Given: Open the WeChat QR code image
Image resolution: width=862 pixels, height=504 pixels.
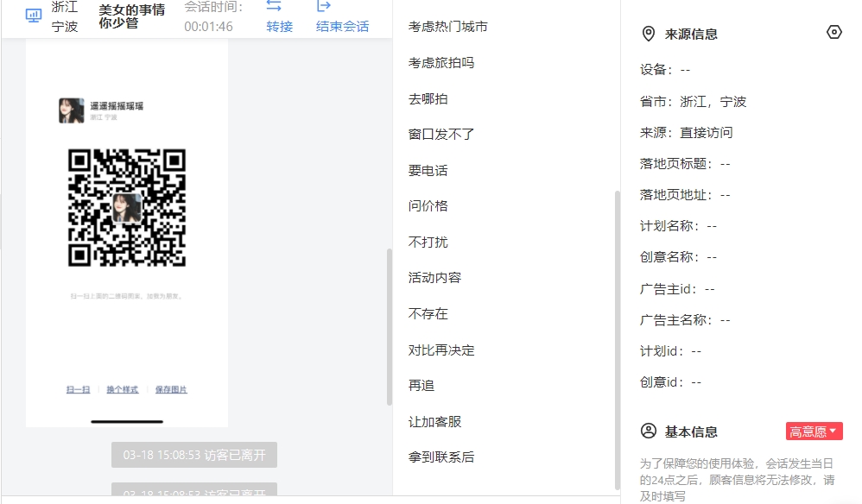Looking at the screenshot, I should pos(127,207).
